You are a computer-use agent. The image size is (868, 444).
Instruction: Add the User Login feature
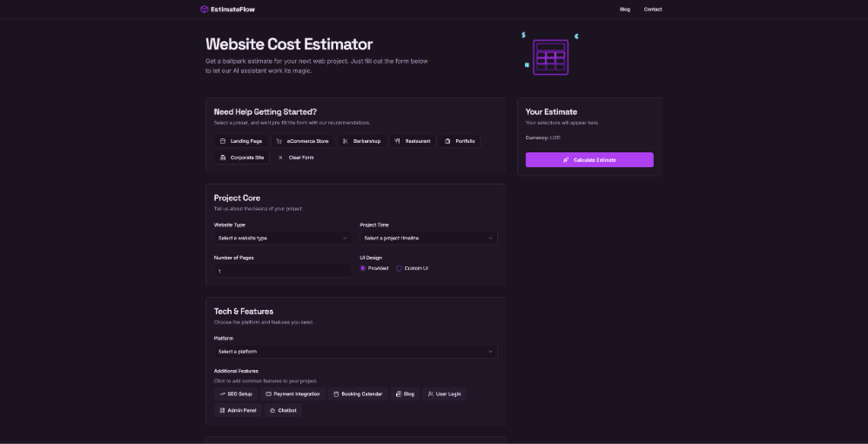pyautogui.click(x=445, y=394)
